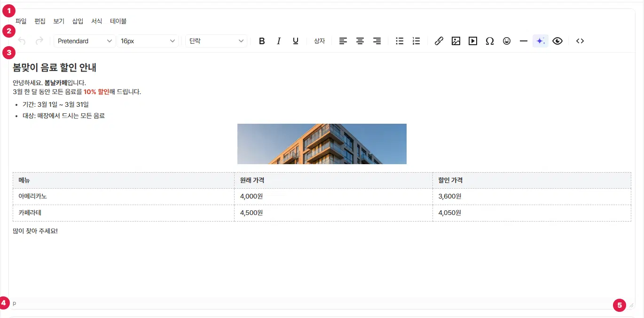Open the special character (omega) picker
Screen dimensions: 644x318
pyautogui.click(x=490, y=41)
